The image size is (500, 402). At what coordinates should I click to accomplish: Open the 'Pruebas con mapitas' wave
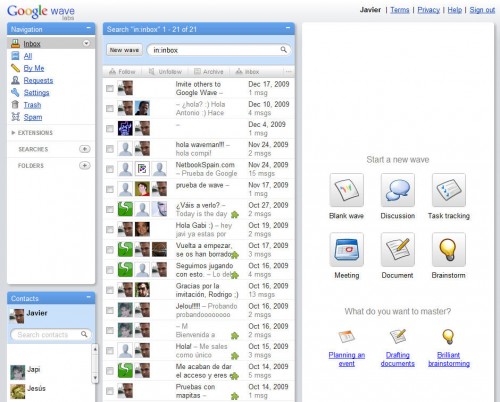click(199, 391)
